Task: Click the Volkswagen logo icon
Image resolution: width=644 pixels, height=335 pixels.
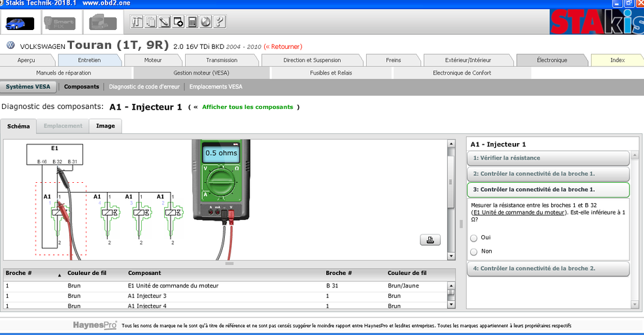Action: tap(10, 45)
